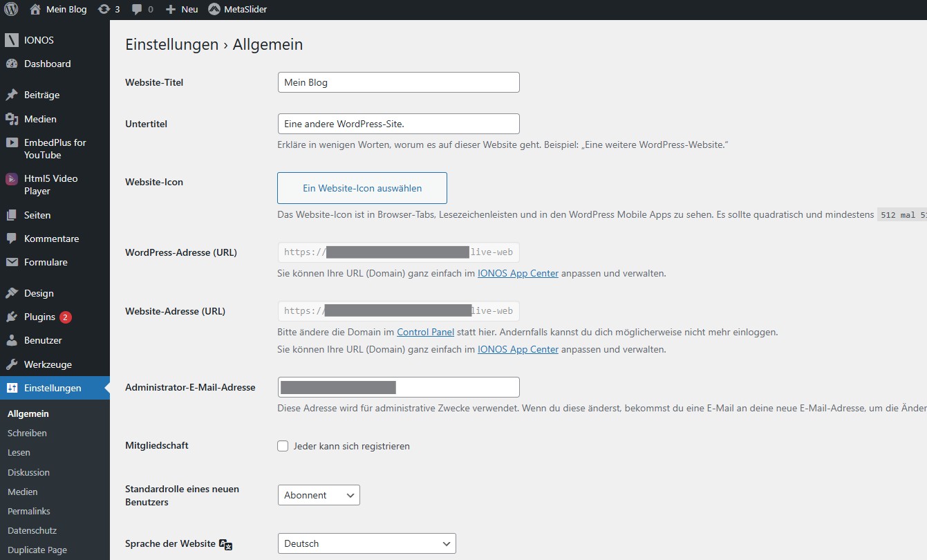Click the Einstellungen sliders icon
Screen dimensions: 927x560
pyautogui.click(x=12, y=388)
